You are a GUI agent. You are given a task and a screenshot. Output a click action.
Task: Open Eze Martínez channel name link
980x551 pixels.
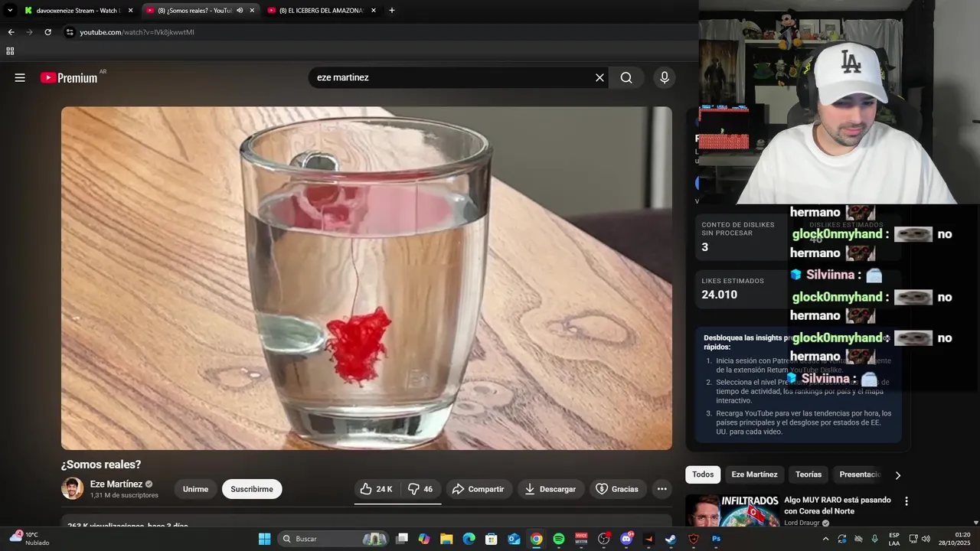pyautogui.click(x=116, y=484)
